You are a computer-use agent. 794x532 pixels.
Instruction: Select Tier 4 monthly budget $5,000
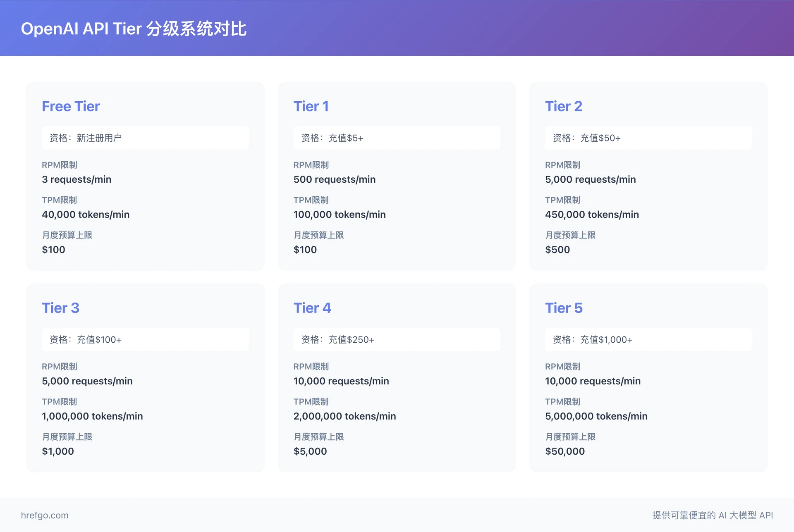tap(311, 451)
